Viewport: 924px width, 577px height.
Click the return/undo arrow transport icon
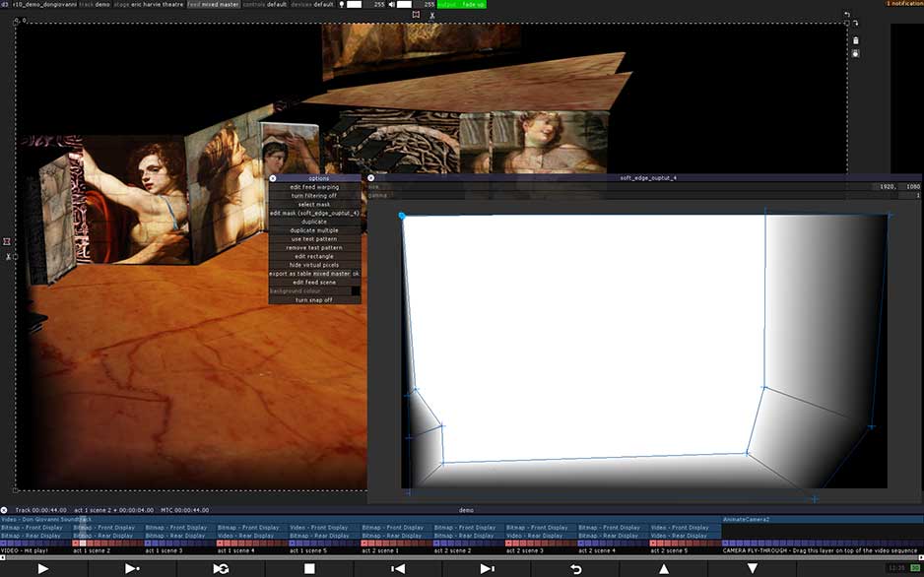click(575, 569)
